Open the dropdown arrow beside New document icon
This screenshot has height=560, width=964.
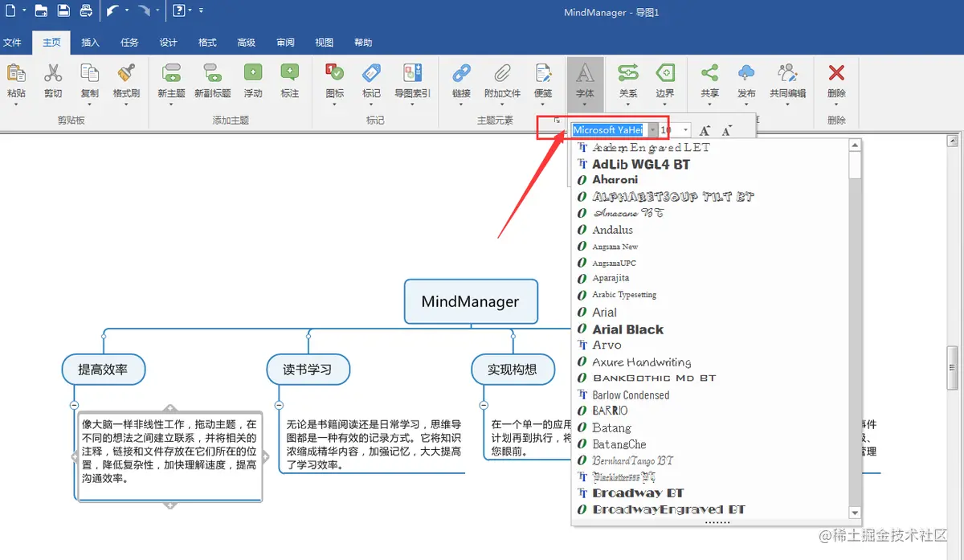pyautogui.click(x=25, y=11)
